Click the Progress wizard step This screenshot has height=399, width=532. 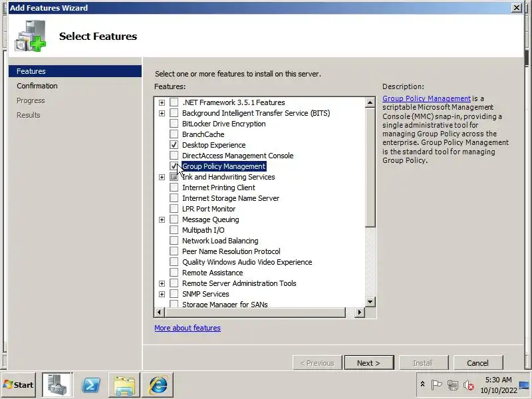tap(31, 100)
